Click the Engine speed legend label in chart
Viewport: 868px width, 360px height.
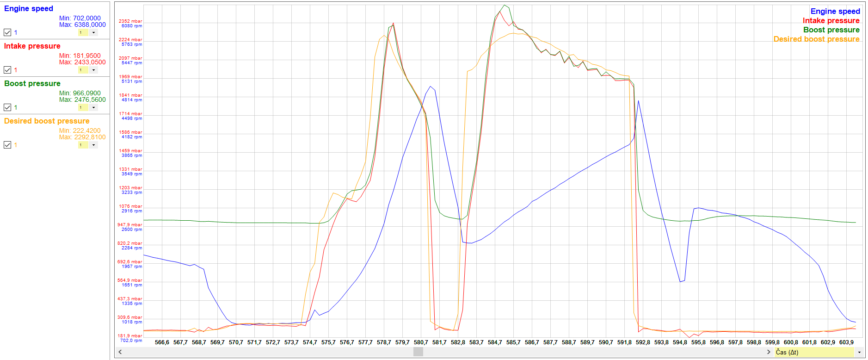point(835,11)
